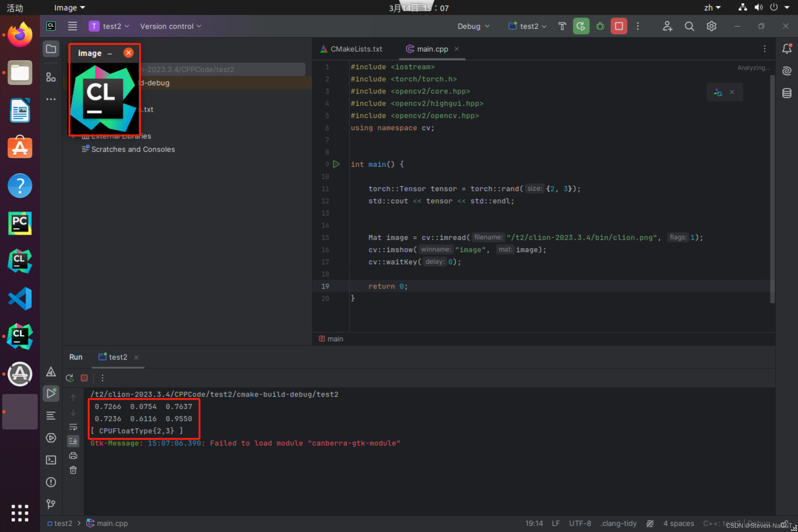Select the test2 run tab

(x=117, y=356)
